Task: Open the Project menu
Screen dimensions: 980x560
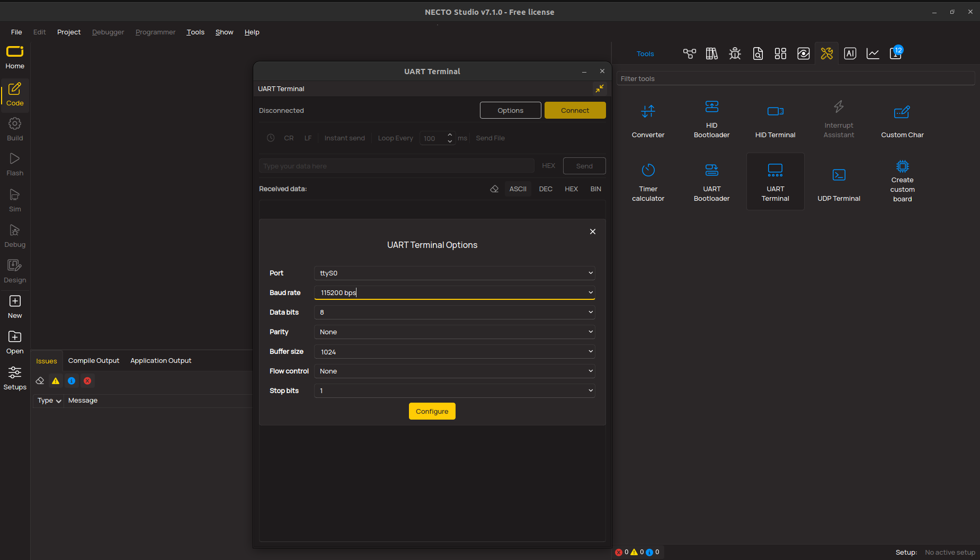Action: click(x=69, y=32)
